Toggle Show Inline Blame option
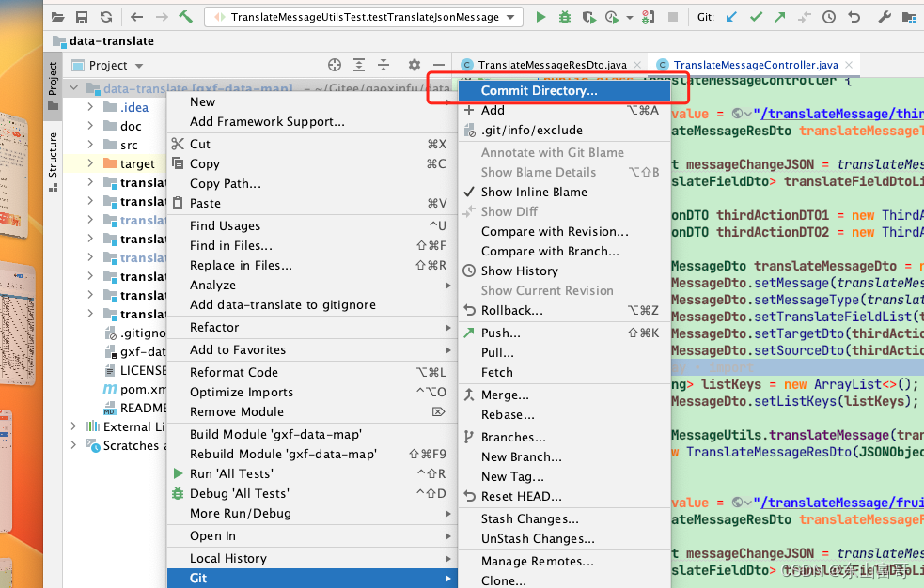Viewport: 924px width, 588px height. point(565,192)
